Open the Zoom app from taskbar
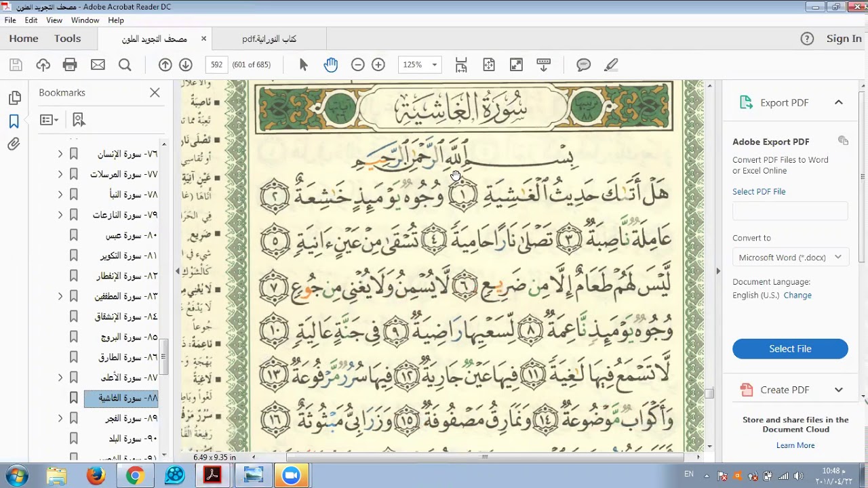The width and height of the screenshot is (868, 488). tap(291, 476)
